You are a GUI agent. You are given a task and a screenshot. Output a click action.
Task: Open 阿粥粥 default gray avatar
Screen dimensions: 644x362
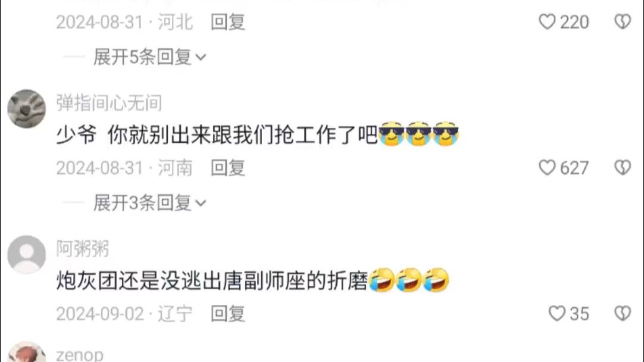[27, 255]
